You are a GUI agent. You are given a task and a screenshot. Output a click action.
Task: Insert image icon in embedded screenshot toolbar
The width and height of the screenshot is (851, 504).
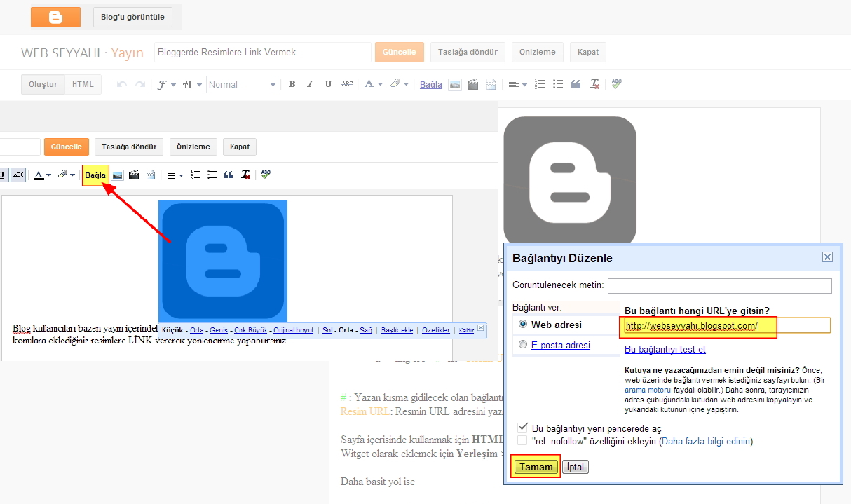(117, 175)
